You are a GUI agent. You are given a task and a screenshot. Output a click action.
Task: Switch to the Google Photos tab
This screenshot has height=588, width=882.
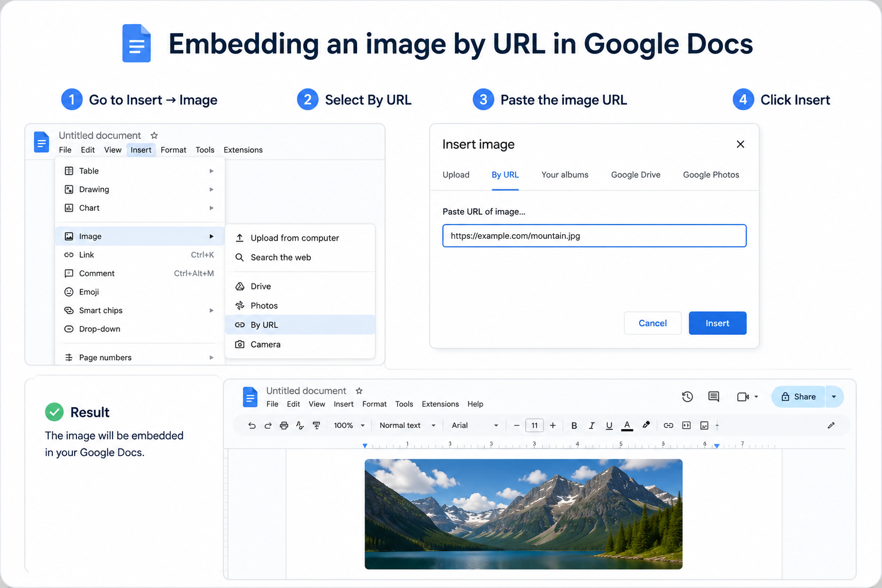(x=711, y=175)
